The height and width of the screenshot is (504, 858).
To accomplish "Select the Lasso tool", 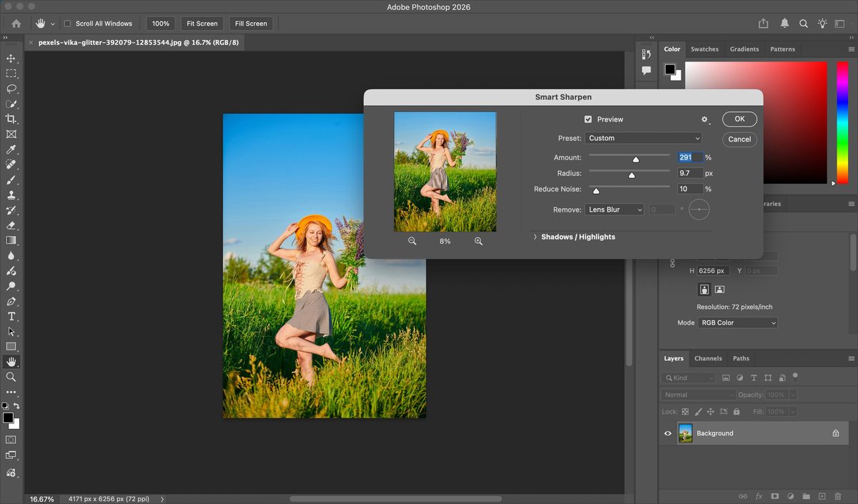I will click(11, 89).
